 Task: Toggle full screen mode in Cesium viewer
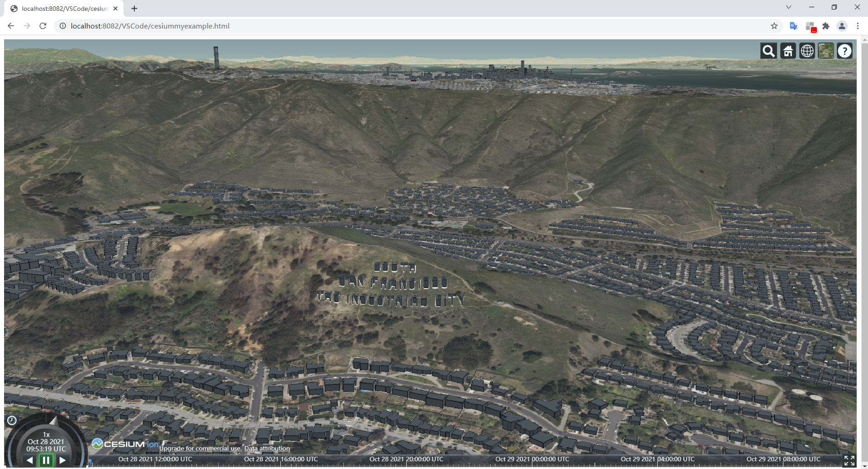849,460
